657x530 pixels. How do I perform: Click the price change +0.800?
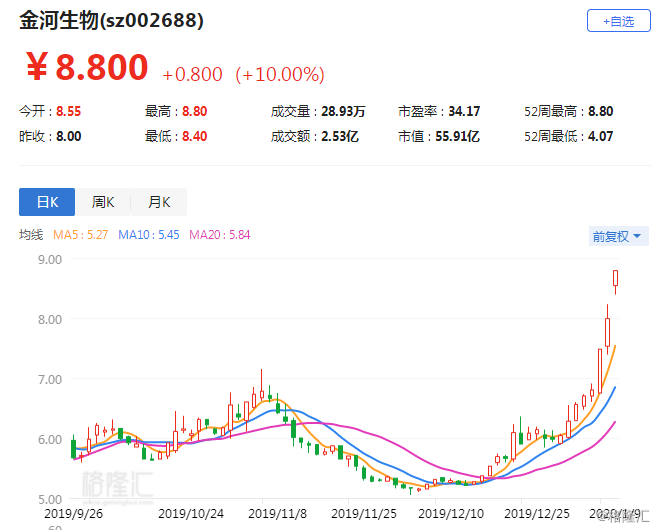point(192,75)
